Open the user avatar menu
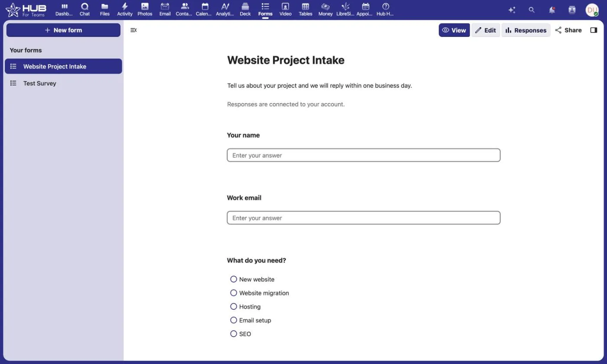The width and height of the screenshot is (607, 364). pos(592,10)
